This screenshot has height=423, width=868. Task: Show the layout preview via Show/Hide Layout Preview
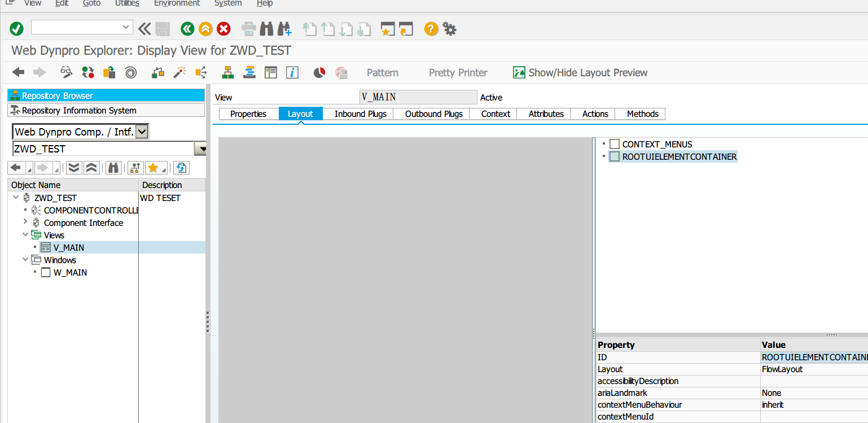point(580,72)
